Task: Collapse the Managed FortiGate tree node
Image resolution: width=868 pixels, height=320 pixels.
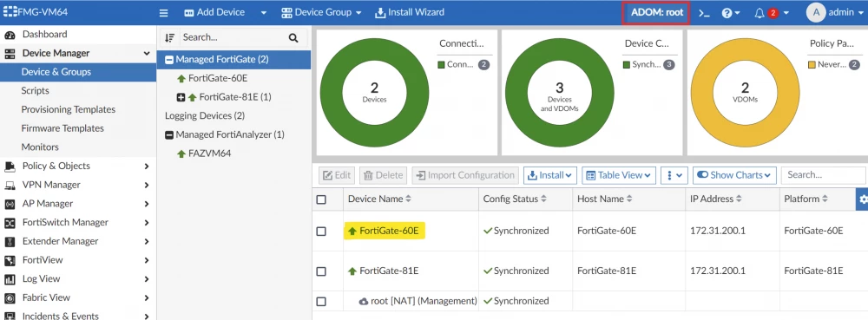Action: coord(169,59)
